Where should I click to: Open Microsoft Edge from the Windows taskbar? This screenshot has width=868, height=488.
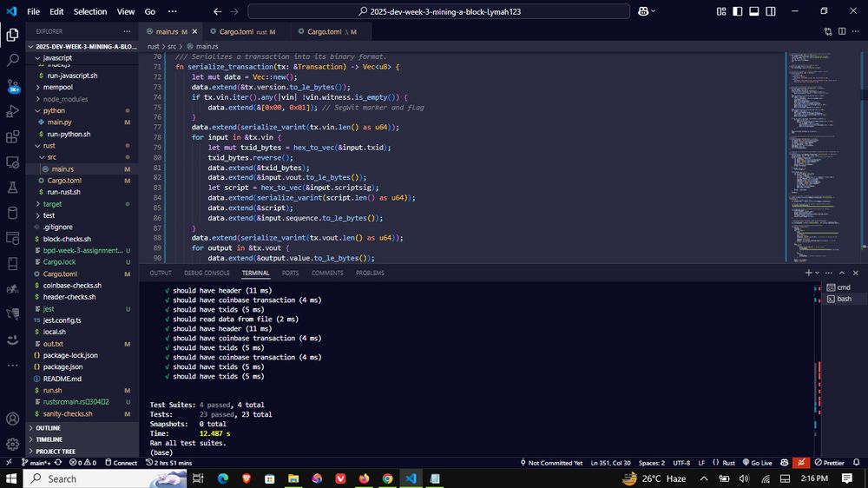pyautogui.click(x=222, y=478)
